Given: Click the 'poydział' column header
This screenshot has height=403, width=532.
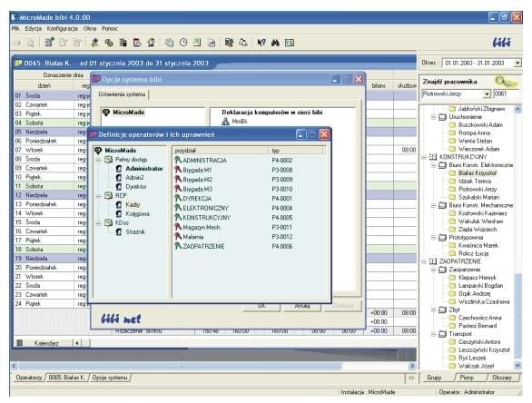Looking at the screenshot, I should pos(221,151).
